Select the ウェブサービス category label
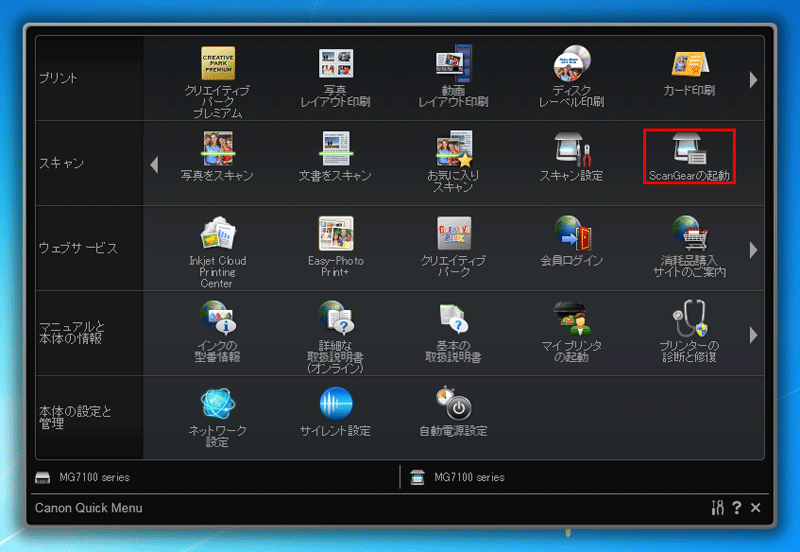This screenshot has width=800, height=552. pos(78,248)
